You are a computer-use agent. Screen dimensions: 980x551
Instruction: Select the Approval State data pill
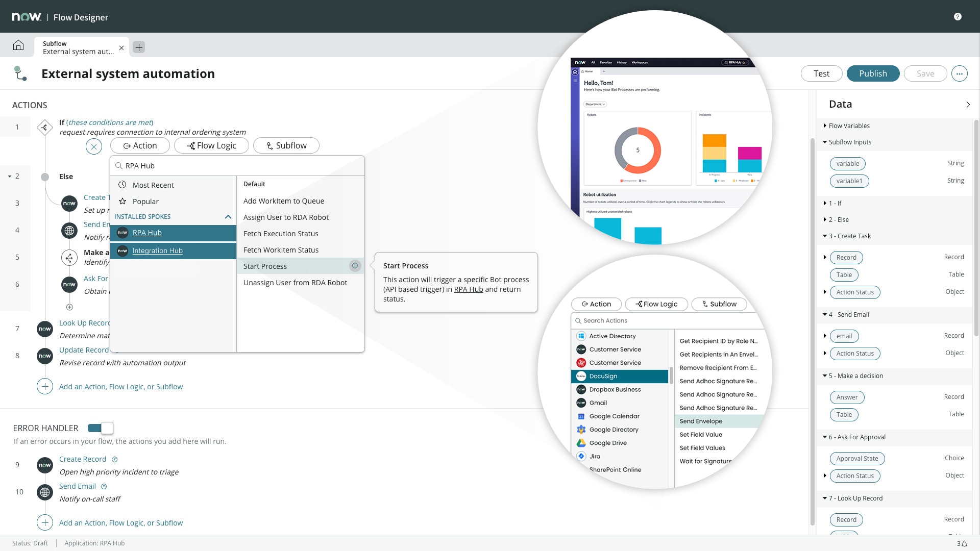857,459
